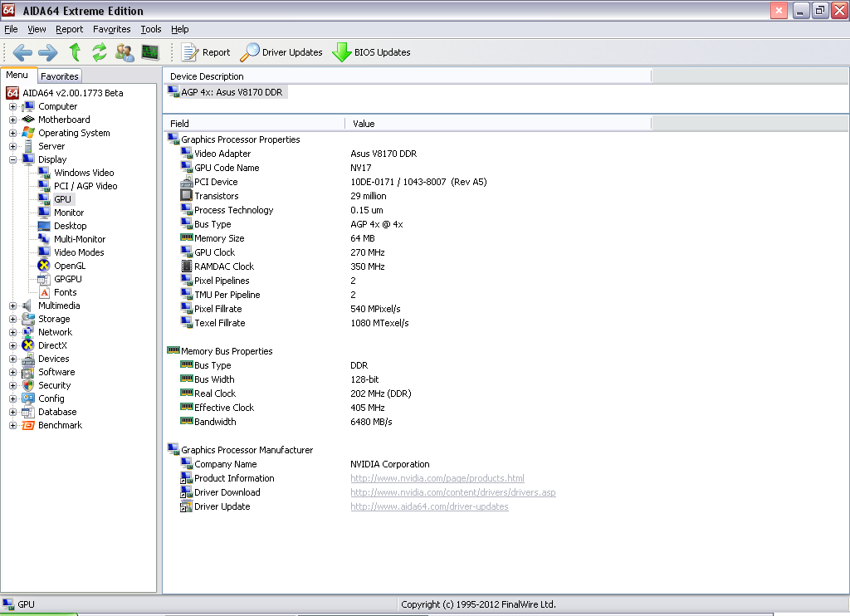Click the Database icon in tree
This screenshot has height=616, width=850.
point(28,412)
